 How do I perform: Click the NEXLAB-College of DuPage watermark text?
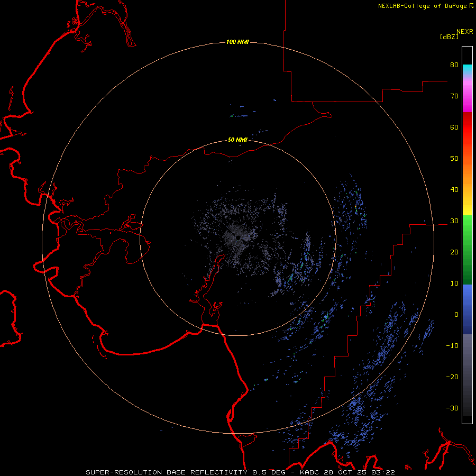[x=425, y=6]
